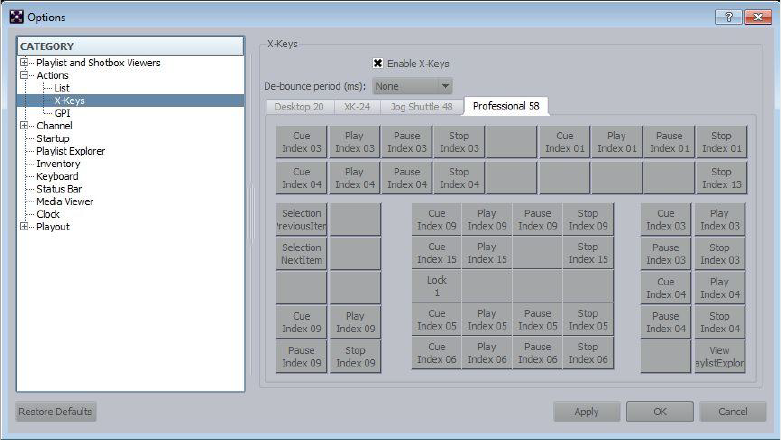Select the Playout category label

pyautogui.click(x=53, y=226)
